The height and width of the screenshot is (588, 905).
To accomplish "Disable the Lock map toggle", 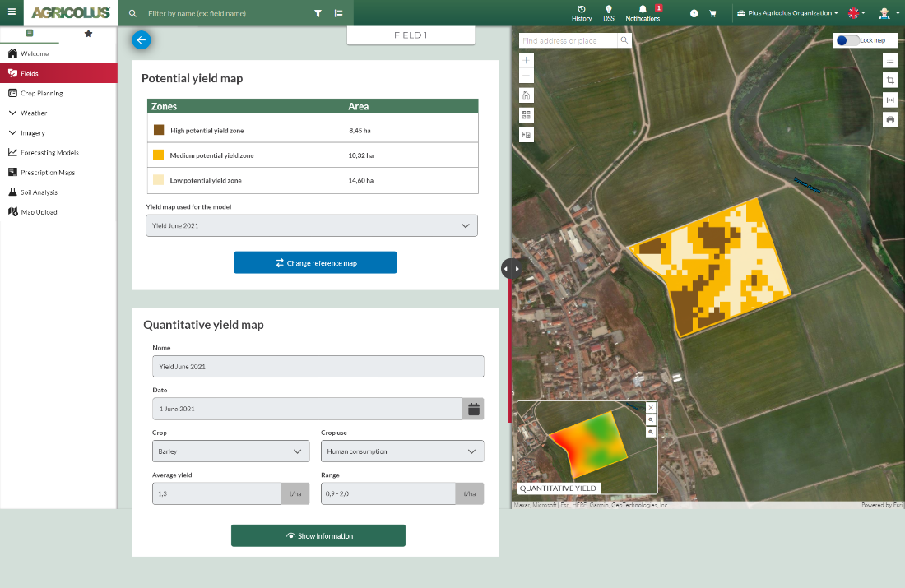I will 848,39.
